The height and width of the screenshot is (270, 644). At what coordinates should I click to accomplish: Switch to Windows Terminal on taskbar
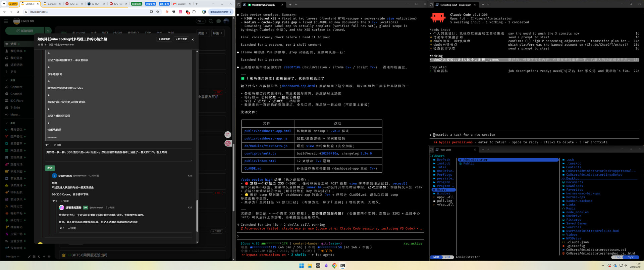pos(343,266)
